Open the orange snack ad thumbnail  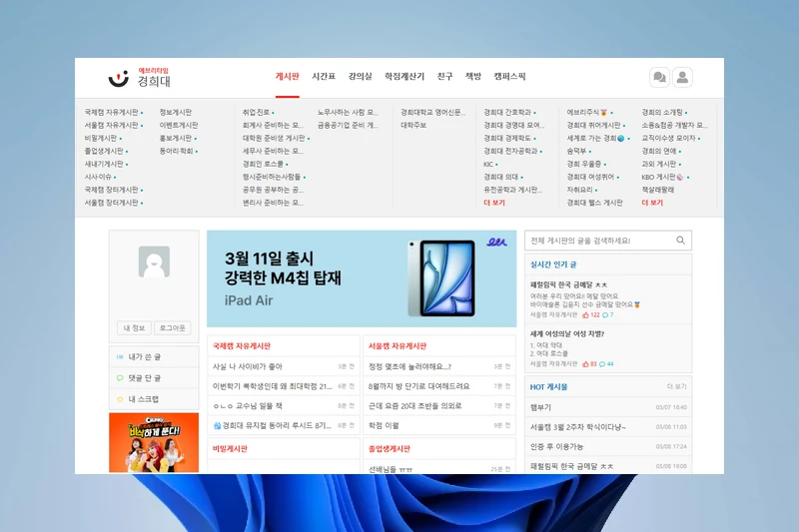point(154,442)
